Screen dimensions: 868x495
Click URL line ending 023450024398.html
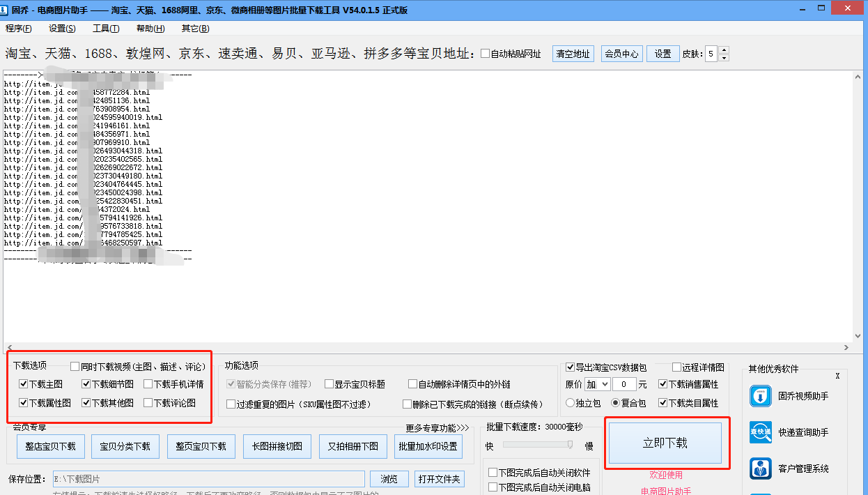click(83, 193)
